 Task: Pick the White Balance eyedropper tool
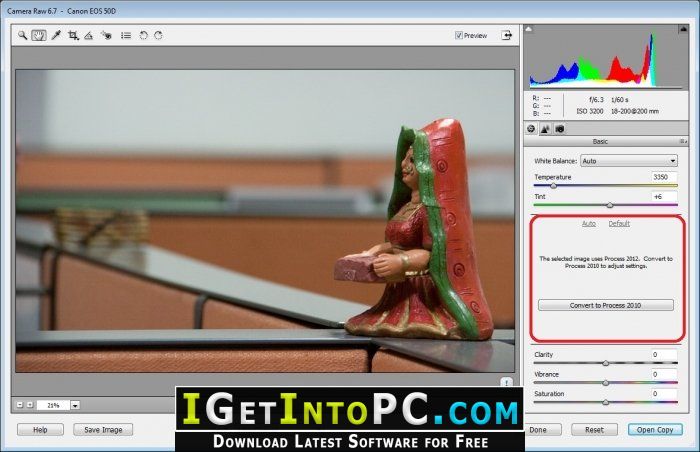pos(56,35)
